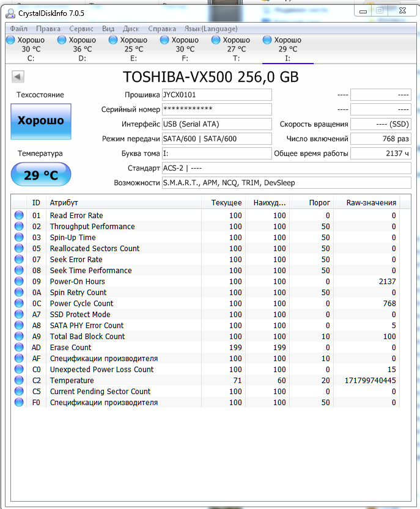Click status icon of SATA PHY Error Count
This screenshot has width=420, height=509.
(19, 325)
